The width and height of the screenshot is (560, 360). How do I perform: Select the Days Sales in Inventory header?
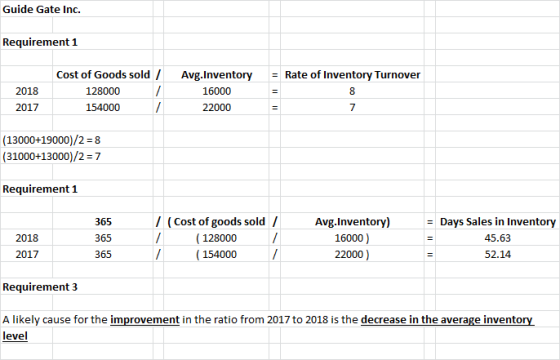point(498,222)
